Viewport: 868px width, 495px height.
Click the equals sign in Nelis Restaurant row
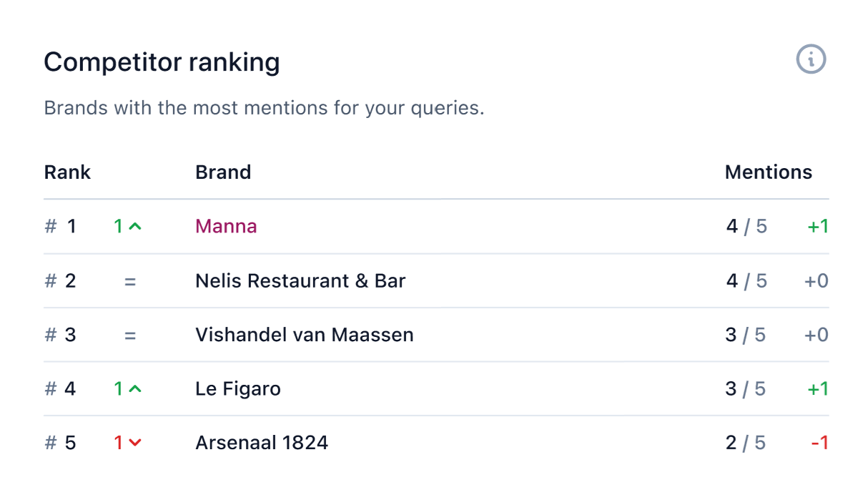(x=129, y=281)
